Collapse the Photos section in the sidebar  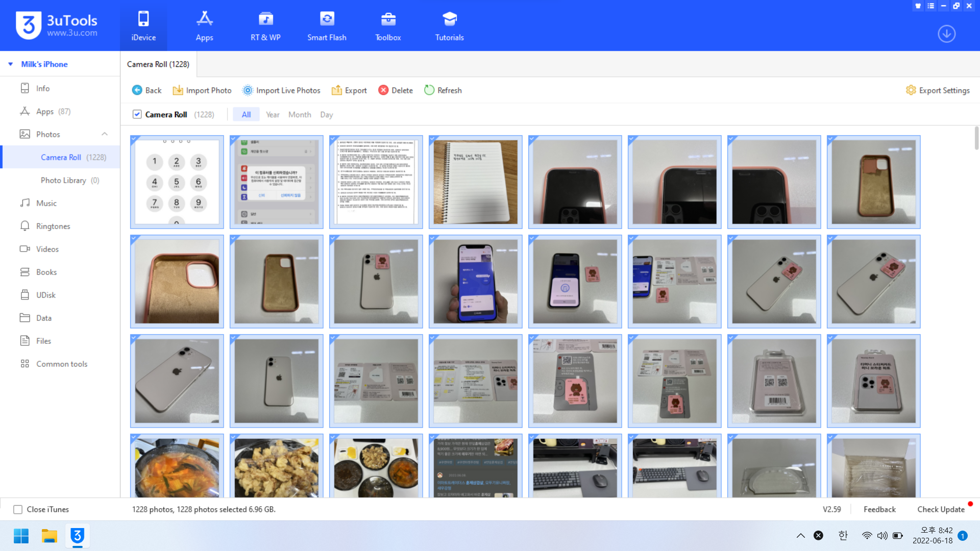coord(105,134)
